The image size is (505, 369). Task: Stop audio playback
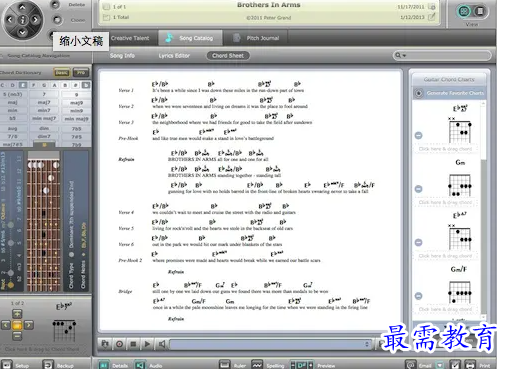coord(133,344)
